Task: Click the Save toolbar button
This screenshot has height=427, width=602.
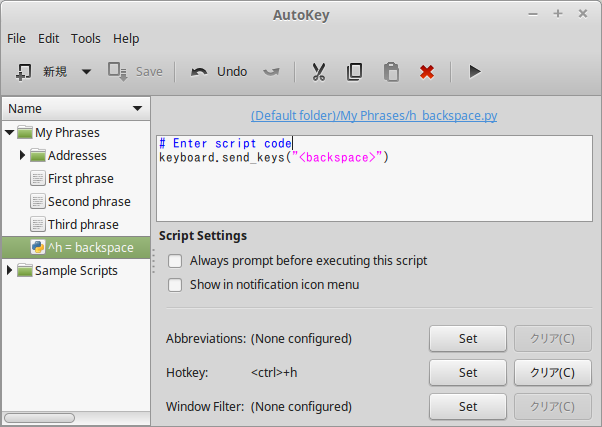Action: pos(135,72)
